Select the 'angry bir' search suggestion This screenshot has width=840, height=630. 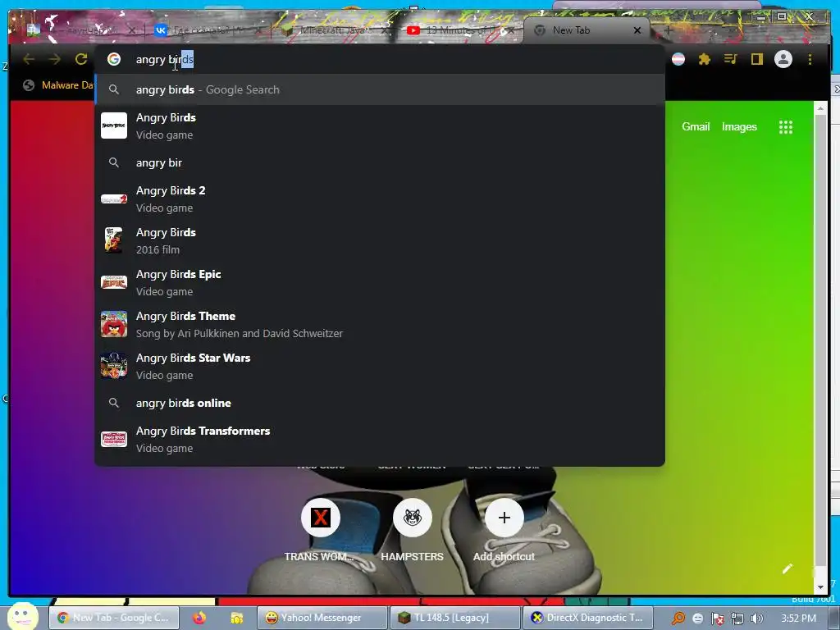[x=380, y=162]
